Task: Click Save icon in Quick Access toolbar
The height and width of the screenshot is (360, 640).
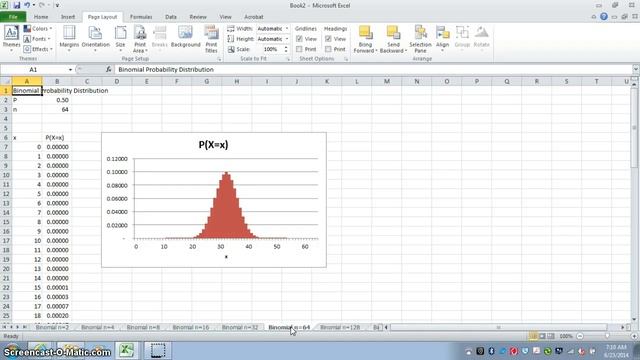Action: pyautogui.click(x=17, y=5)
